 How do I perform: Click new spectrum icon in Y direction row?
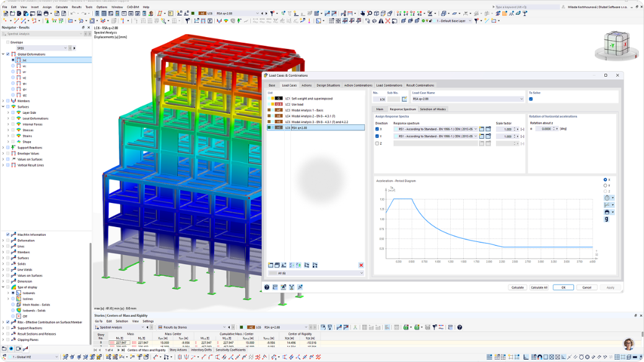tap(482, 136)
